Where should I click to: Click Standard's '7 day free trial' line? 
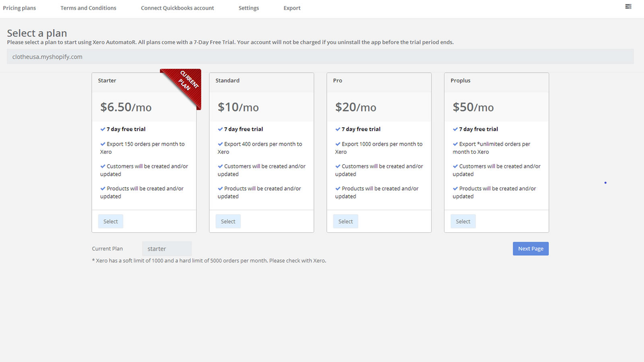click(240, 129)
